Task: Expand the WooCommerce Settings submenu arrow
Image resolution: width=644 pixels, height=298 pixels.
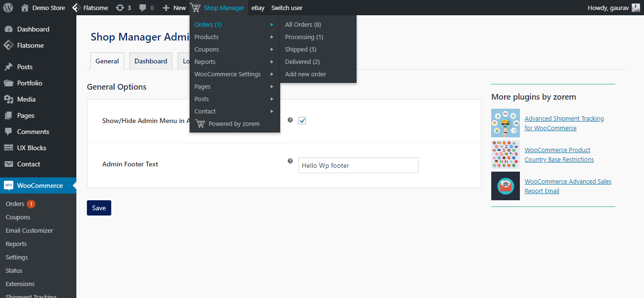Action: (272, 74)
